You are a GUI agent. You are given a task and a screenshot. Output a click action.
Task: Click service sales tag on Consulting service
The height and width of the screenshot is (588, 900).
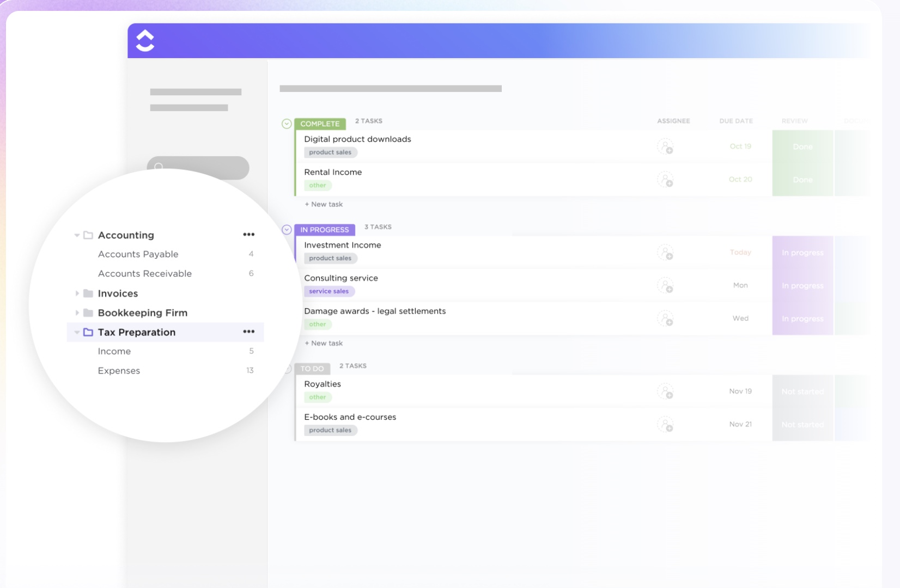pos(329,291)
